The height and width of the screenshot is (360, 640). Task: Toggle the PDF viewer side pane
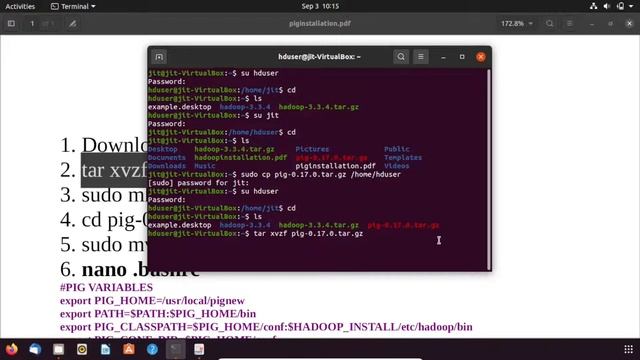(11, 24)
